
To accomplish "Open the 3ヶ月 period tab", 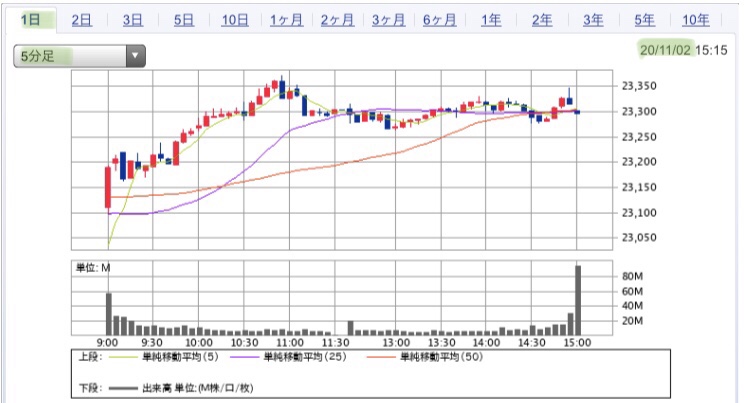I will [389, 20].
